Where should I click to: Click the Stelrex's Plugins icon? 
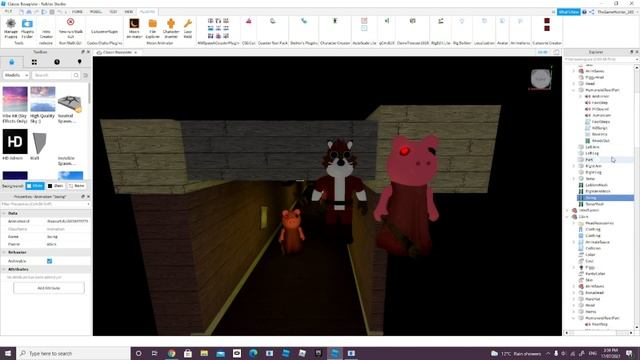pyautogui.click(x=304, y=21)
